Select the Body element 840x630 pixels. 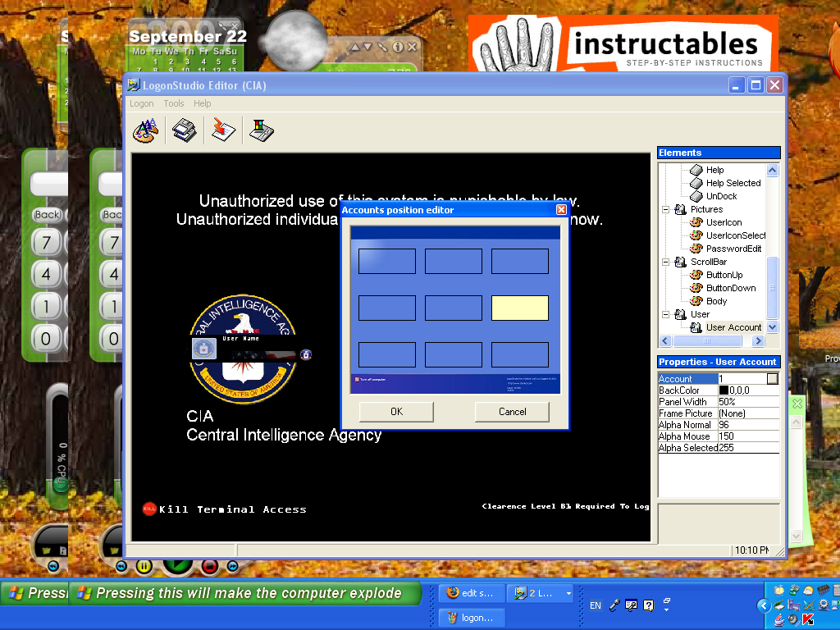716,301
